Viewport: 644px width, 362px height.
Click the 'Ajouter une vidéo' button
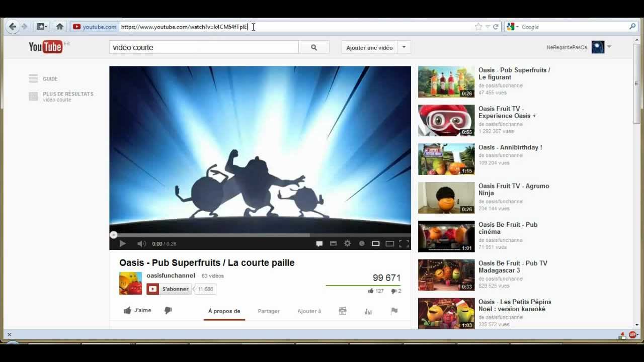(x=369, y=47)
